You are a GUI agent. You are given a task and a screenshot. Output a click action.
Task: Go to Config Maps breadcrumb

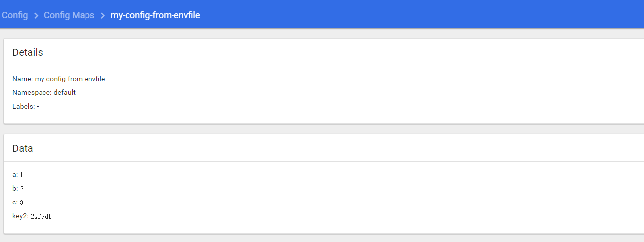69,15
